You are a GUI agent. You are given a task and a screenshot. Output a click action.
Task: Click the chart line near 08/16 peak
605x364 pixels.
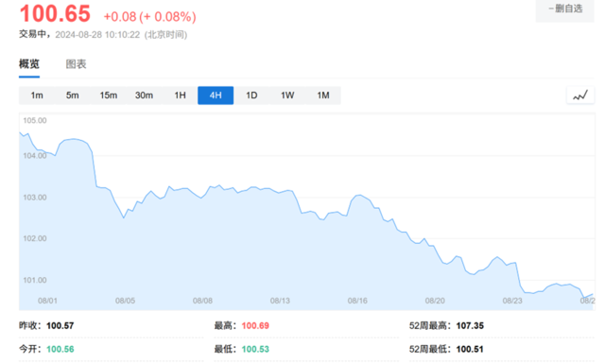tap(359, 196)
